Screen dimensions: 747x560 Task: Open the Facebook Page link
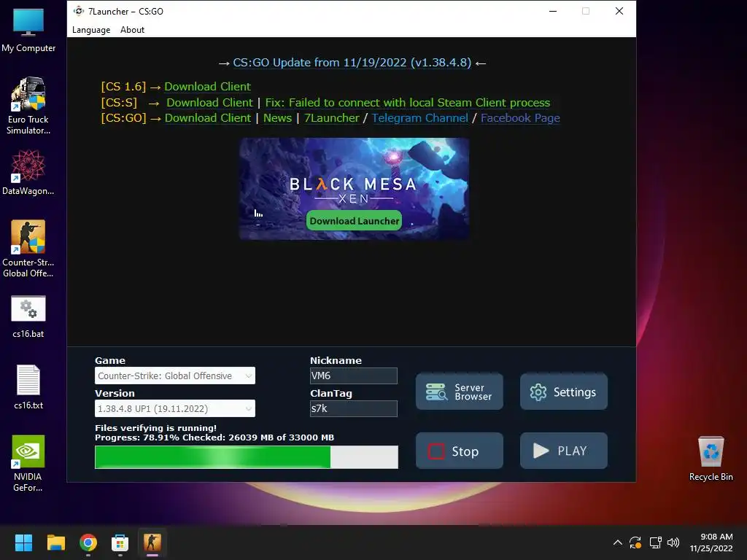coord(520,117)
